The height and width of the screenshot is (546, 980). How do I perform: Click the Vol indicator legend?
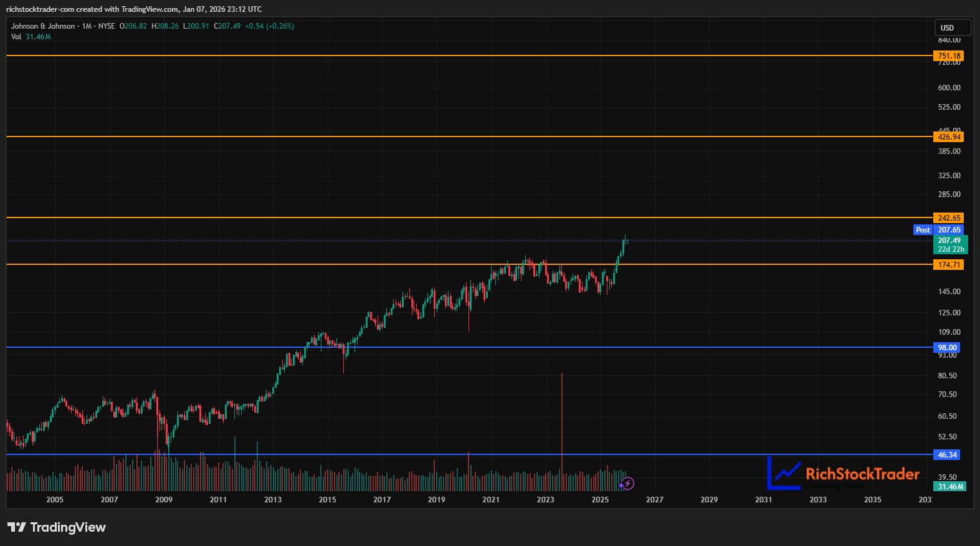(x=16, y=37)
